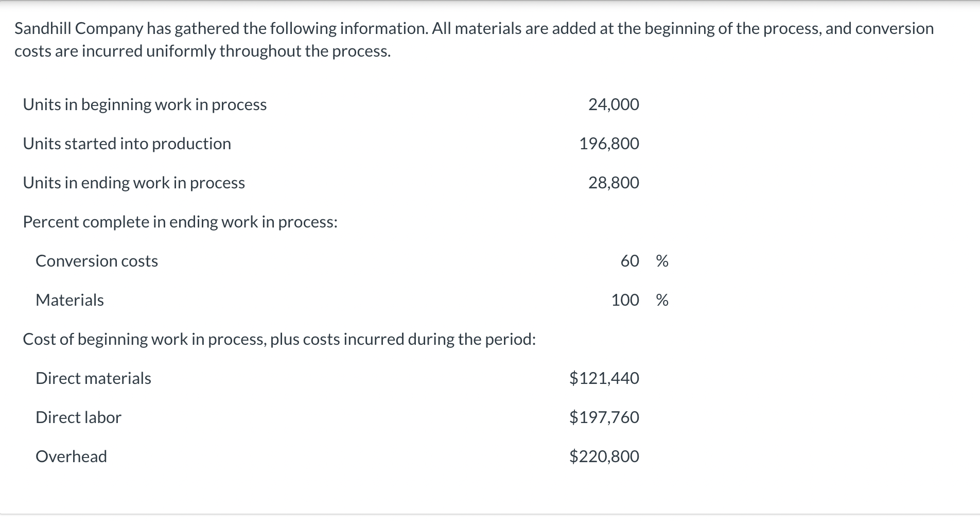Select the 196,800 value
This screenshot has height=527, width=980.
[609, 144]
